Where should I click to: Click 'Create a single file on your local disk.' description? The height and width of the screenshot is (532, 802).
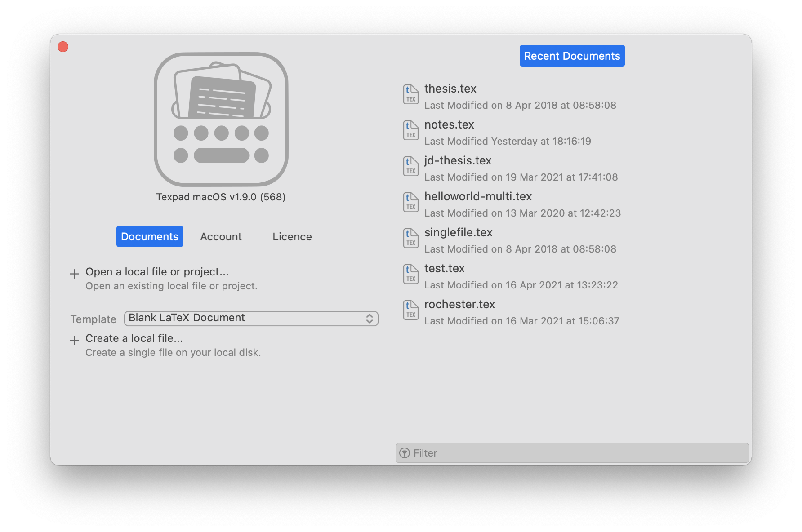[x=173, y=352]
